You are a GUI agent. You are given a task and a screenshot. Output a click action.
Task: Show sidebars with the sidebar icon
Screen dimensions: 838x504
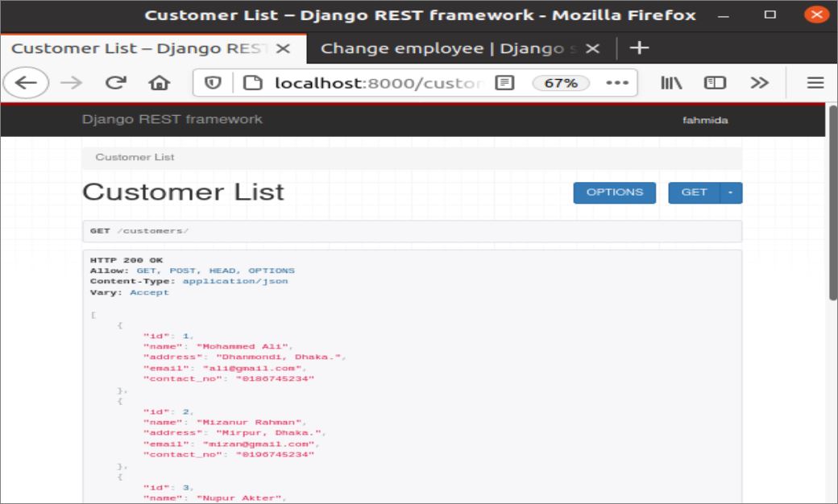pyautogui.click(x=715, y=83)
